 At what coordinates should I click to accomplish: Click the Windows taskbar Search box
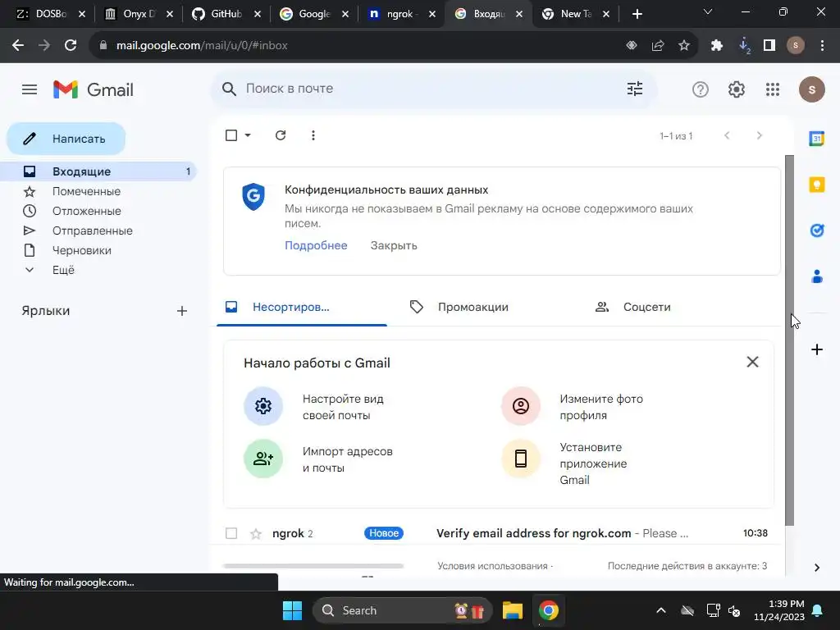[402, 610]
